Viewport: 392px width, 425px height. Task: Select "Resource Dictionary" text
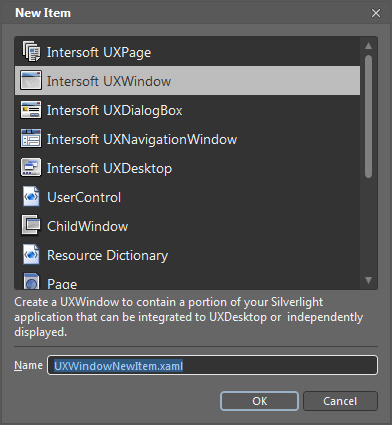point(108,256)
